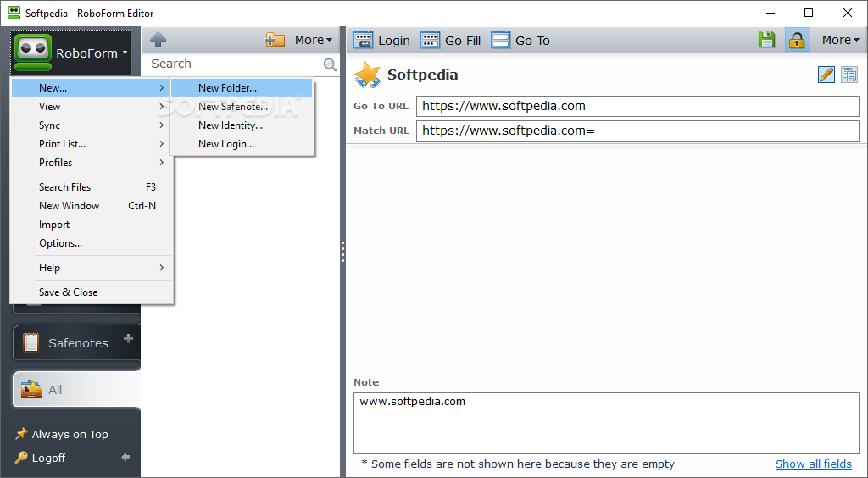Click the Match URL field
The height and width of the screenshot is (478, 868).
[x=637, y=131]
